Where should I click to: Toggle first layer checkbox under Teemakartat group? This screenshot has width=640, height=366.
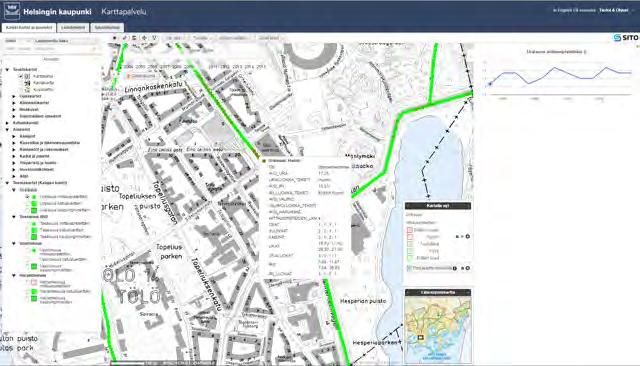(27, 197)
